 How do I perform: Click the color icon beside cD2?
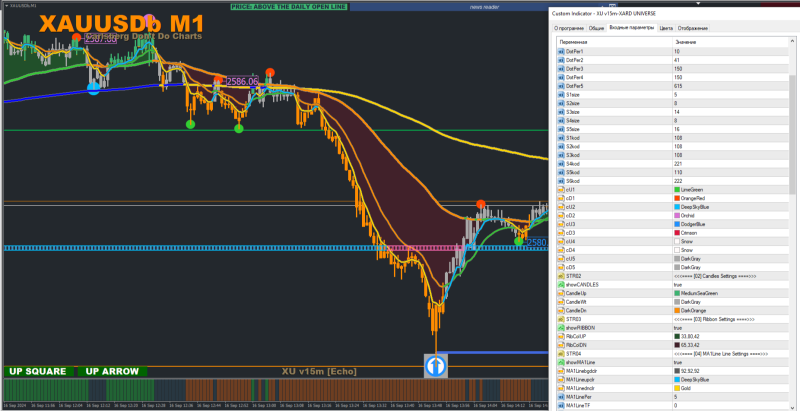coord(562,216)
